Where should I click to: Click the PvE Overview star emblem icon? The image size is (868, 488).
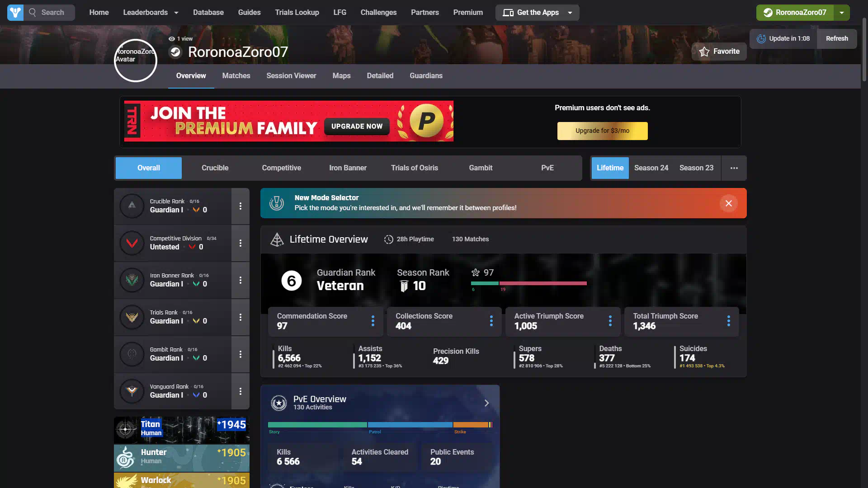click(279, 403)
